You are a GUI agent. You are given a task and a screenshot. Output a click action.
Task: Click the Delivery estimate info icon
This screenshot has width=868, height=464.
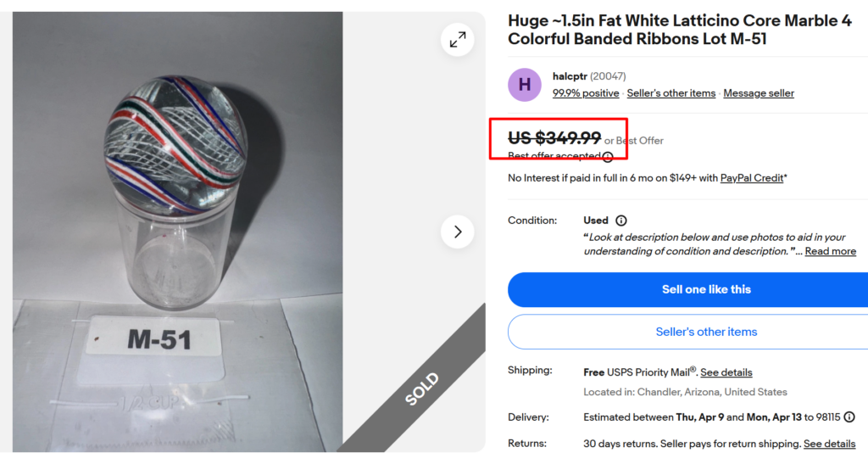pyautogui.click(x=849, y=417)
